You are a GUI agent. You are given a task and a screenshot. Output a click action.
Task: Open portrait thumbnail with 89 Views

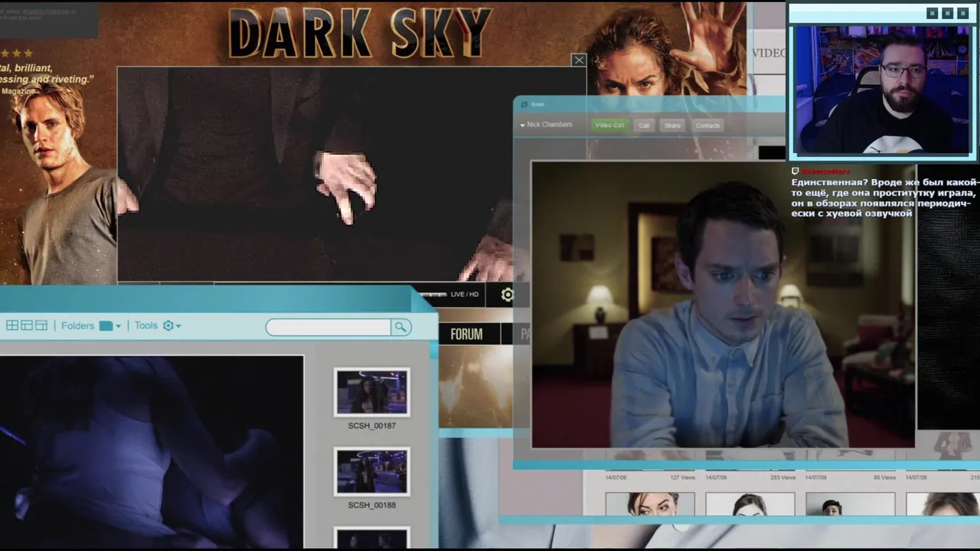click(x=850, y=504)
